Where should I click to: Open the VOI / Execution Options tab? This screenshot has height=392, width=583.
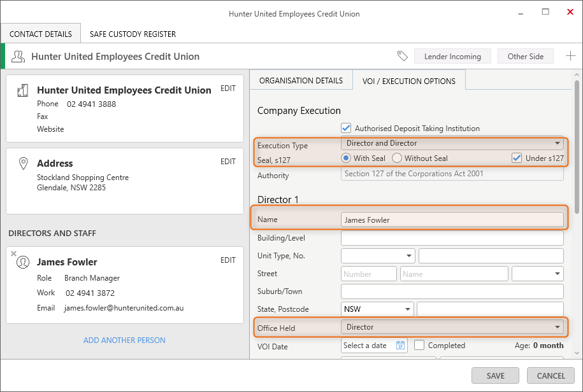pos(409,81)
